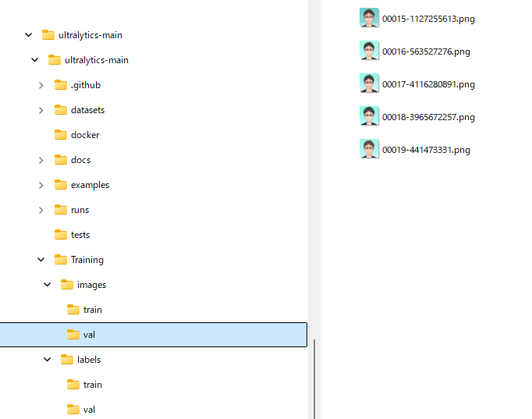Click the tests folder icon
Image resolution: width=532 pixels, height=419 pixels.
(61, 234)
